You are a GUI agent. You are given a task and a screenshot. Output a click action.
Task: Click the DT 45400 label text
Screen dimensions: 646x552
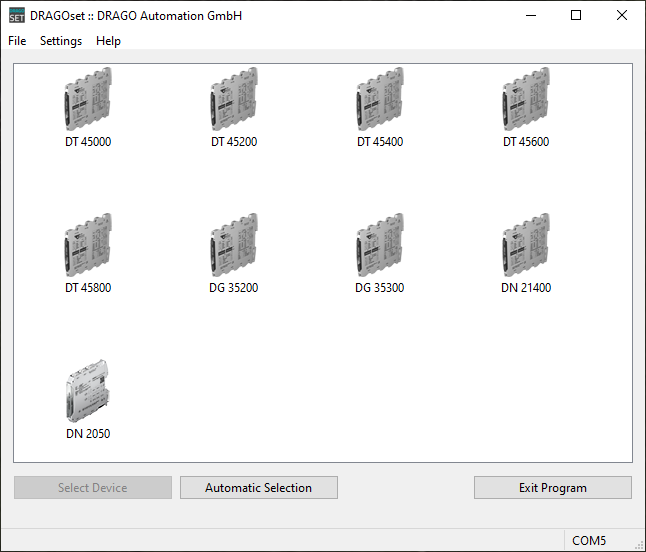[x=380, y=142]
